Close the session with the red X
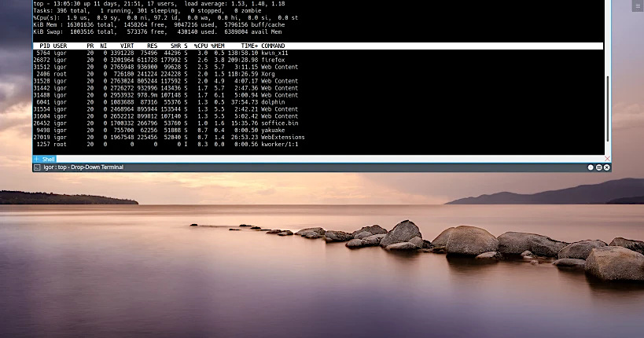 tap(605, 159)
